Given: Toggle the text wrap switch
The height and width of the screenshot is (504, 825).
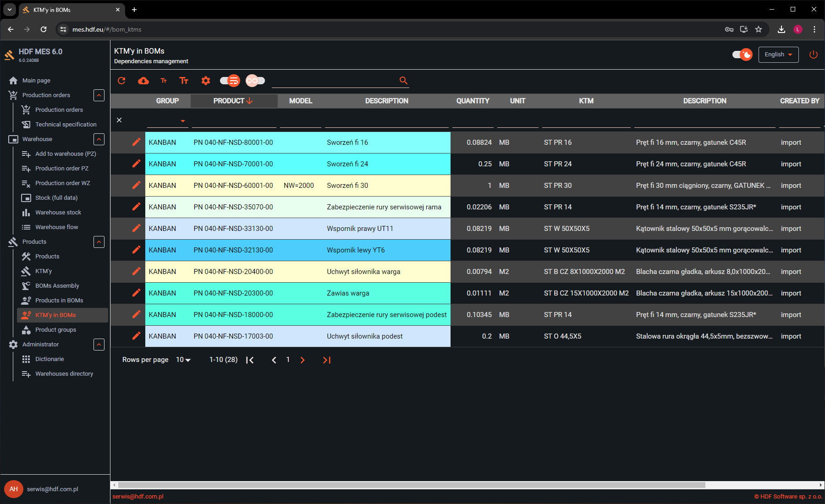Looking at the screenshot, I should coord(230,81).
